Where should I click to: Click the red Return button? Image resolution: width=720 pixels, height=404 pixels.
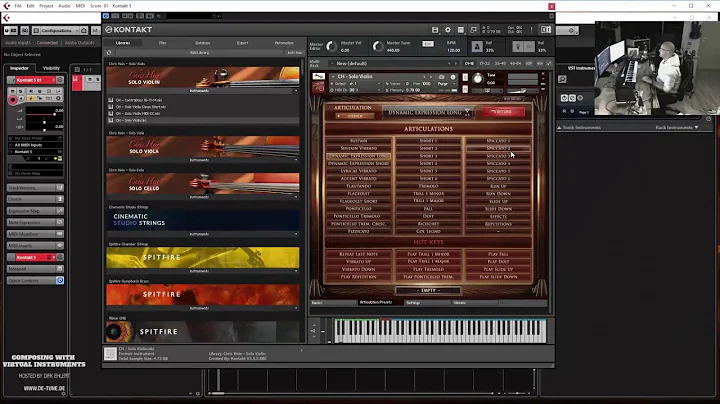[x=503, y=112]
